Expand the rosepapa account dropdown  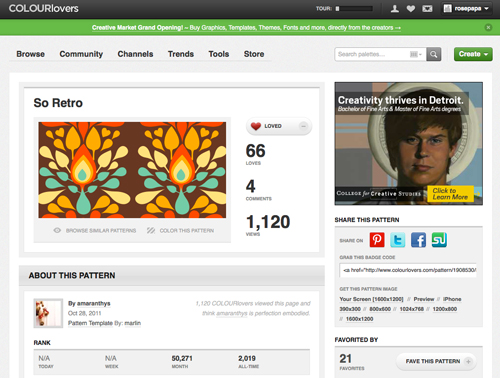[467, 9]
